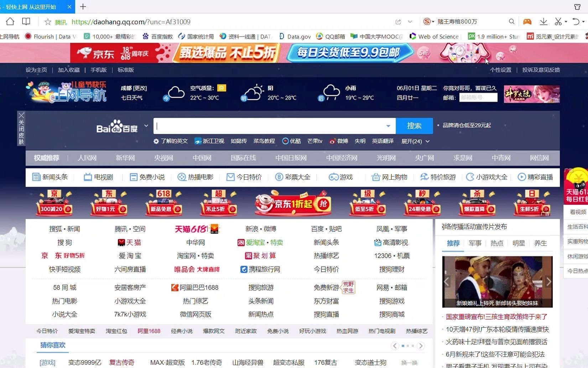This screenshot has height=368, width=588.
Task: Expand the address bar dropdown chevron
Action: (x=410, y=22)
